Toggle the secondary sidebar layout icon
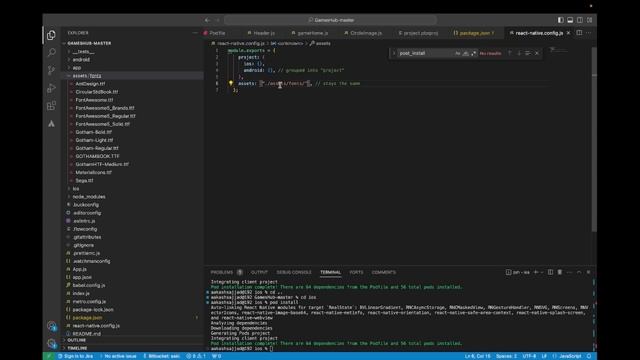Screen dimensions: 640x360 580,20
